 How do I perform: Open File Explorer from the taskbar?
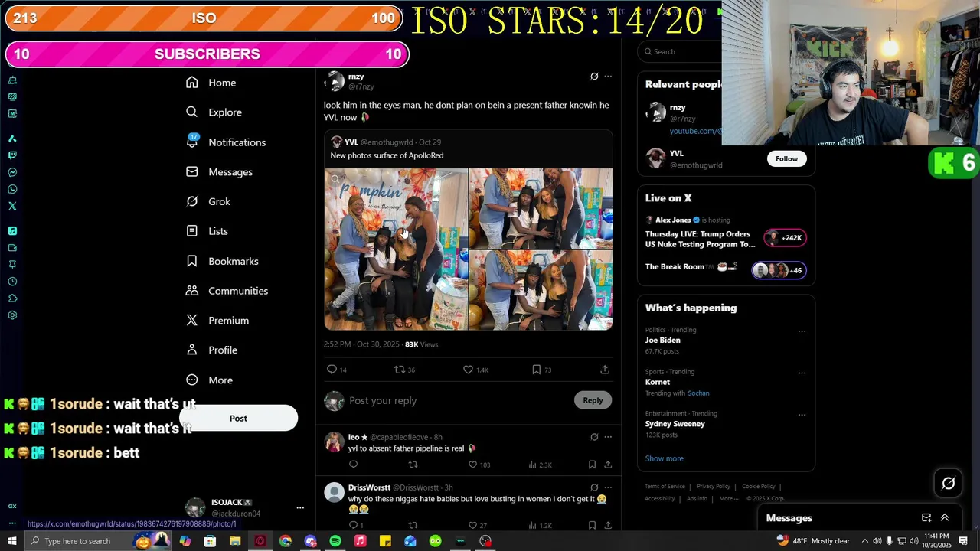235,541
